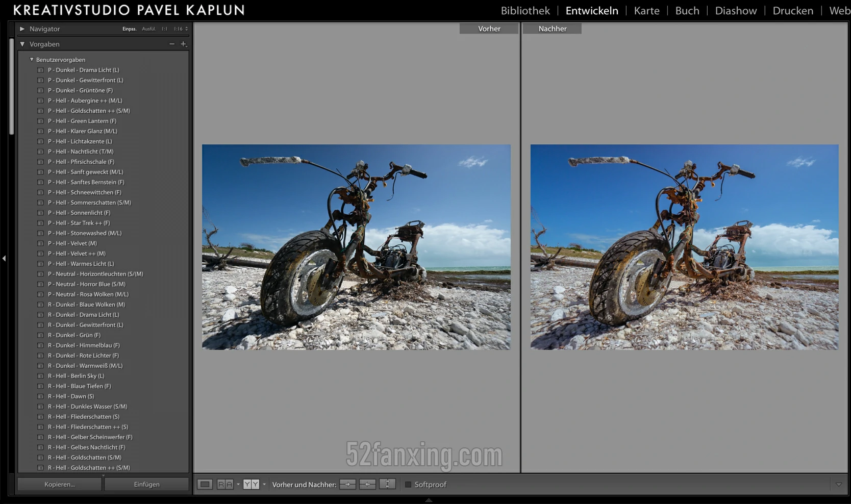Click the left panel vertical scrollbar thumb
Image resolution: width=851 pixels, height=504 pixels.
point(12,87)
